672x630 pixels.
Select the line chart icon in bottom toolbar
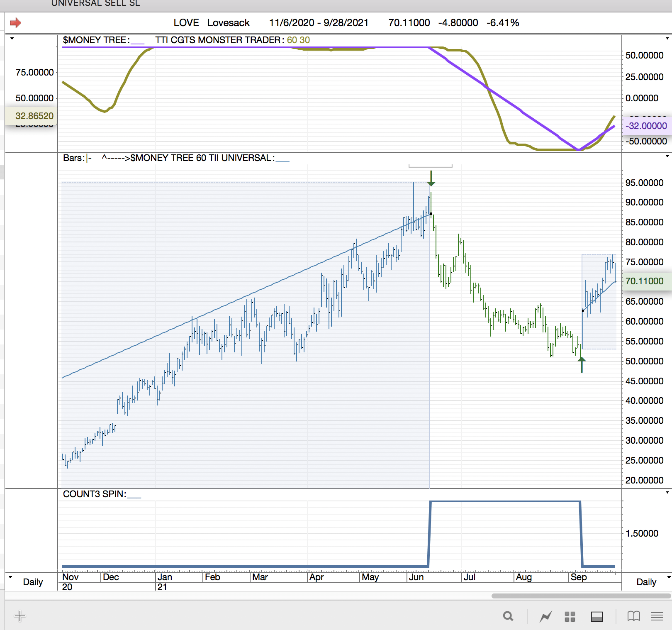(545, 617)
